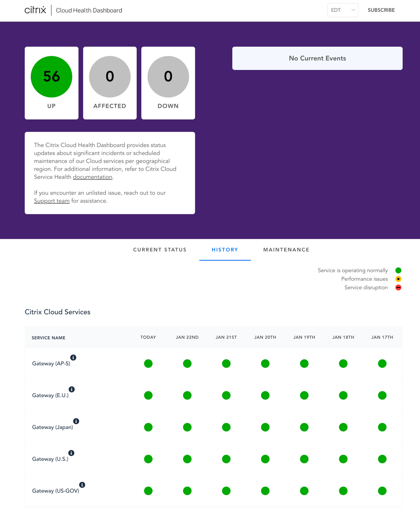Click the JAN 20TH column header
Image resolution: width=420 pixels, height=509 pixels.
pos(265,337)
